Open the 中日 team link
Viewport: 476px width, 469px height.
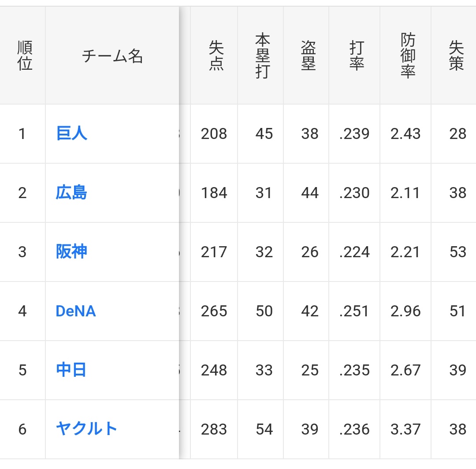(71, 370)
